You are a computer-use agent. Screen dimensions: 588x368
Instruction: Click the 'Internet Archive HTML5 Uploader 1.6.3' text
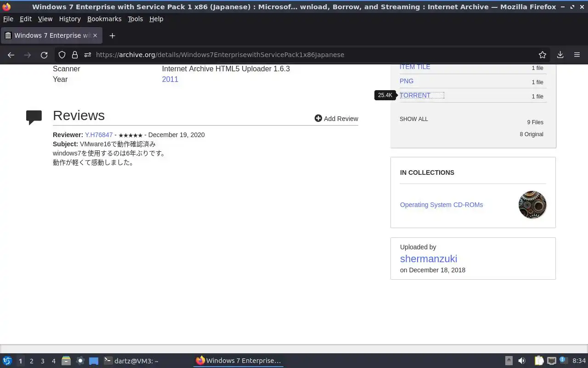coord(226,69)
